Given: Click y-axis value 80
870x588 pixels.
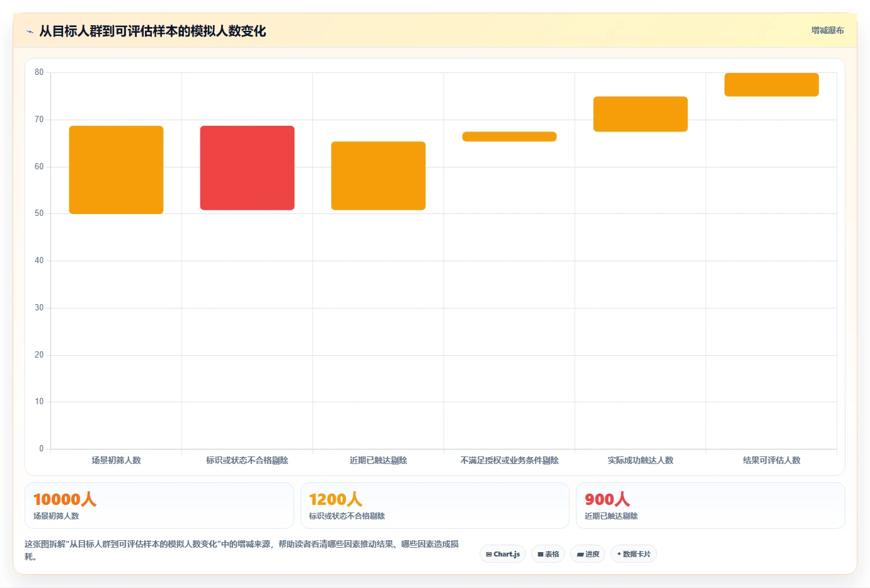Looking at the screenshot, I should click(x=39, y=72).
